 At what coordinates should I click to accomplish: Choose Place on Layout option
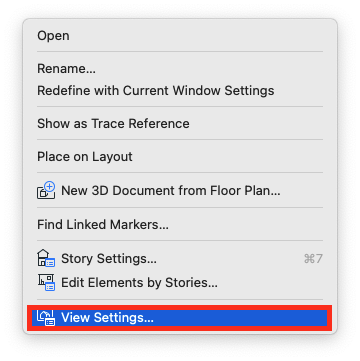pyautogui.click(x=85, y=157)
